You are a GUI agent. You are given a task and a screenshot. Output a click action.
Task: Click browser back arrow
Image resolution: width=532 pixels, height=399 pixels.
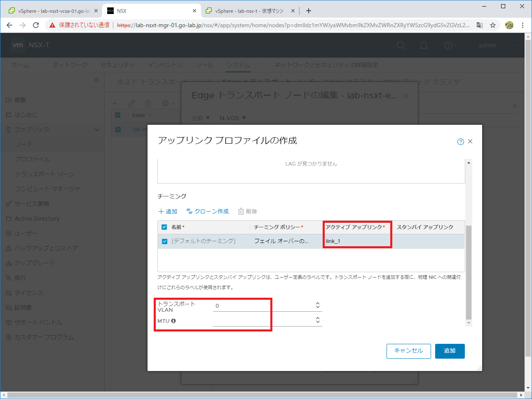[x=9, y=25]
